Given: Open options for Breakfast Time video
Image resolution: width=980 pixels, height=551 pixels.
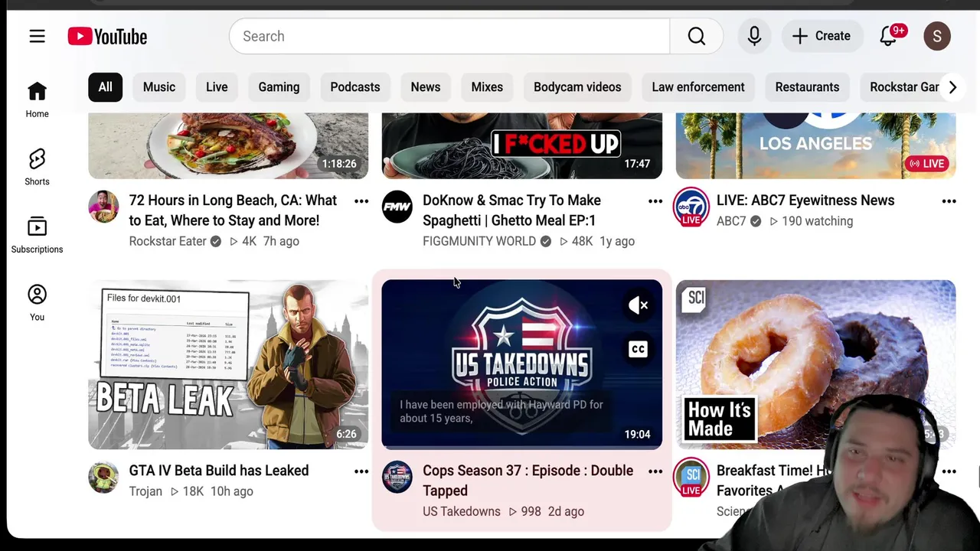Looking at the screenshot, I should pos(949,471).
